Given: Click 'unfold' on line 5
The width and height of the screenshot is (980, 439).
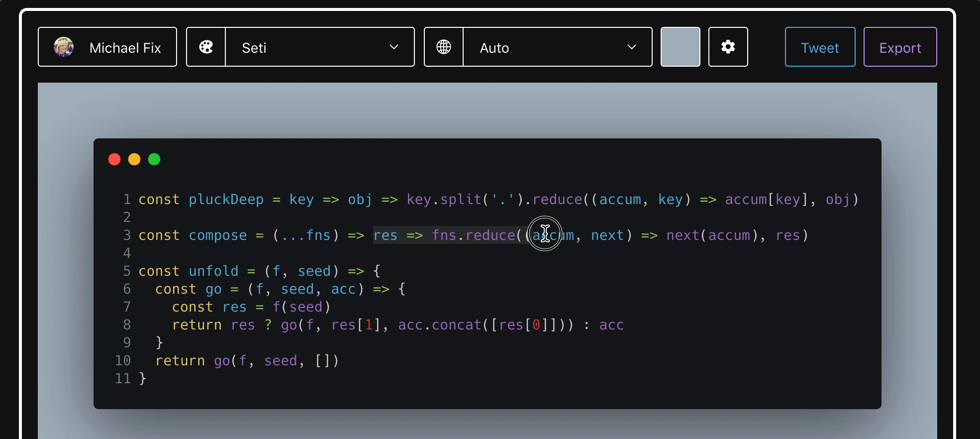Looking at the screenshot, I should coord(214,271).
